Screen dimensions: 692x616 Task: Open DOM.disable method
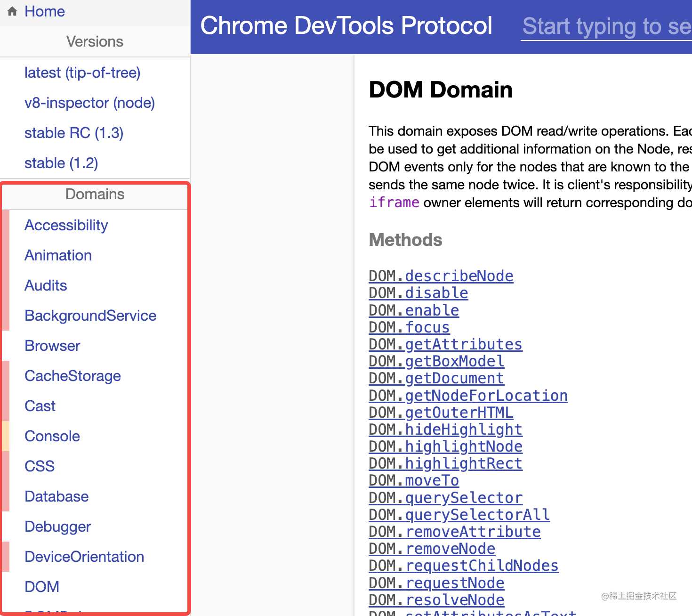click(x=418, y=293)
